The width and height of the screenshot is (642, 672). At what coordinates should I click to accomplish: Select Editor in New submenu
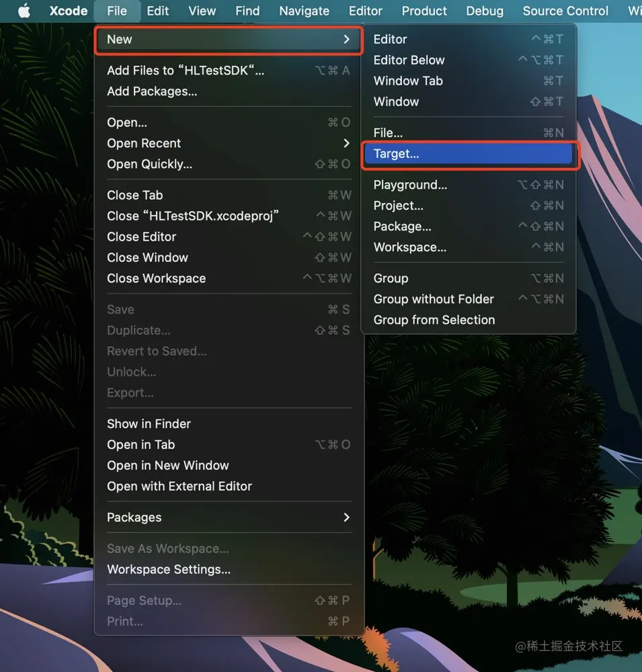click(x=469, y=40)
